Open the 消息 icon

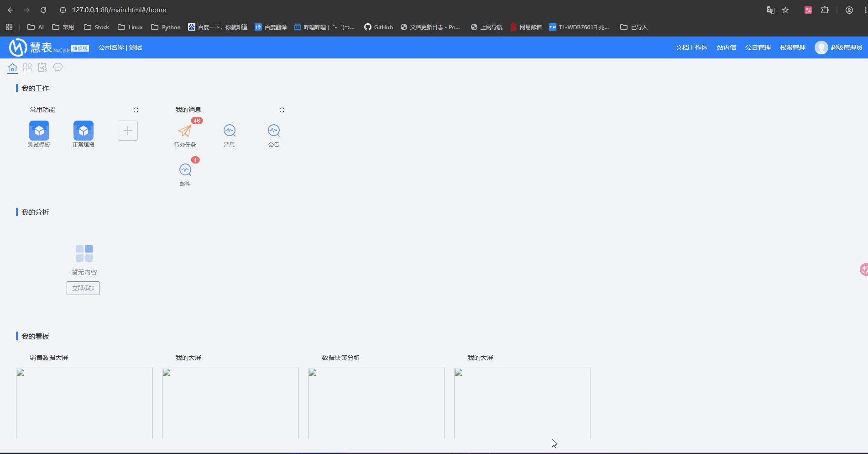pos(230,131)
